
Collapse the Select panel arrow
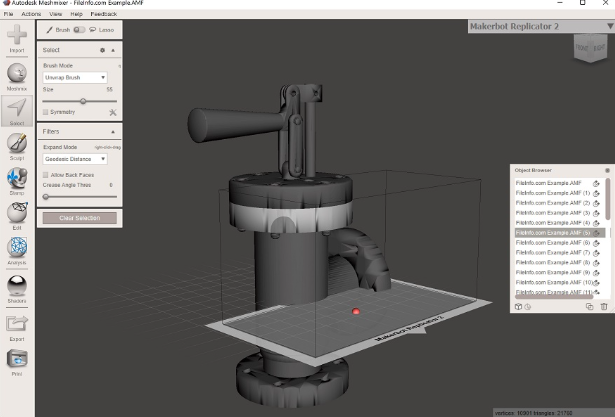pos(113,50)
